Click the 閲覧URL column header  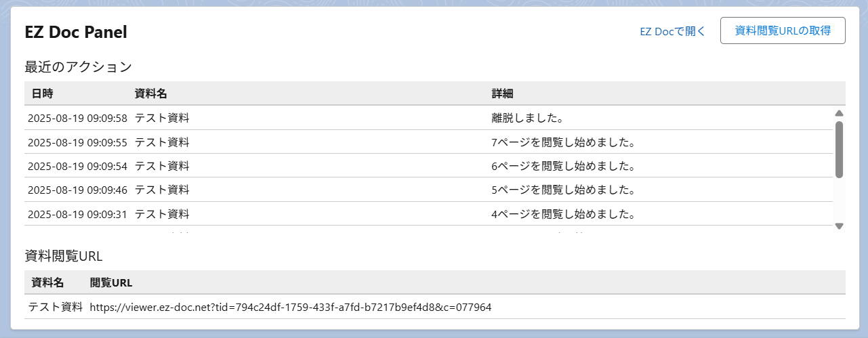tap(111, 282)
